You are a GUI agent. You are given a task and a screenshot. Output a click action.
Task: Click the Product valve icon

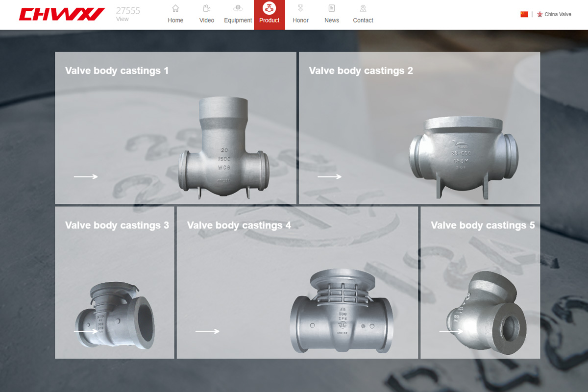(x=269, y=8)
